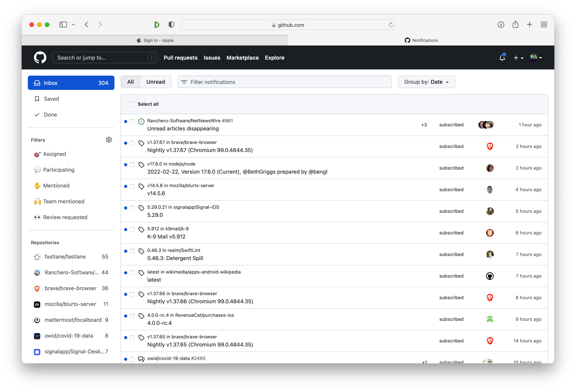Click the mozilla/blurts-server repository icon
Viewport: 576px width, 392px height.
(x=37, y=304)
